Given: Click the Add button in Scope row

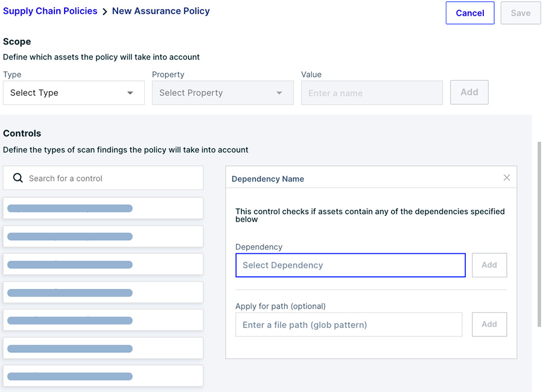Looking at the screenshot, I should click(469, 92).
